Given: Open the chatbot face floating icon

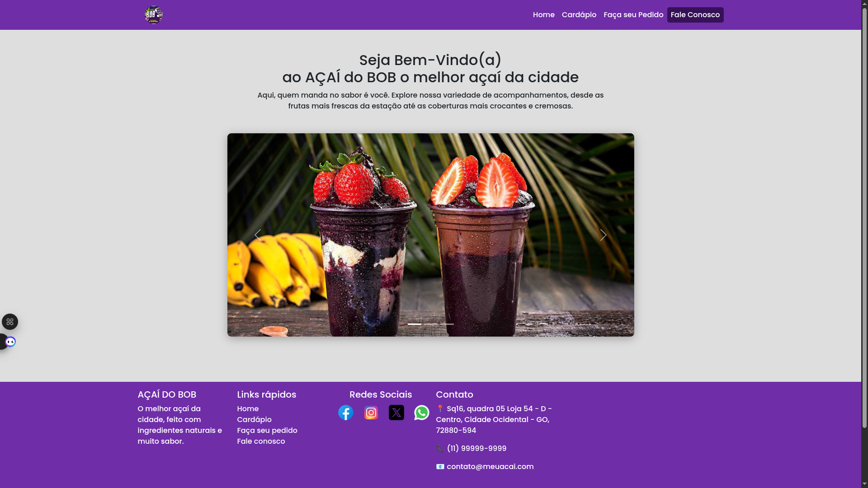Looking at the screenshot, I should click(x=10, y=342).
